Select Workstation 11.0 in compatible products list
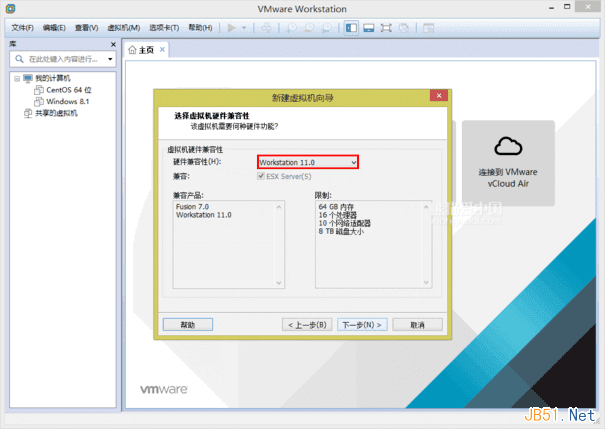The height and width of the screenshot is (429, 605). tap(204, 215)
